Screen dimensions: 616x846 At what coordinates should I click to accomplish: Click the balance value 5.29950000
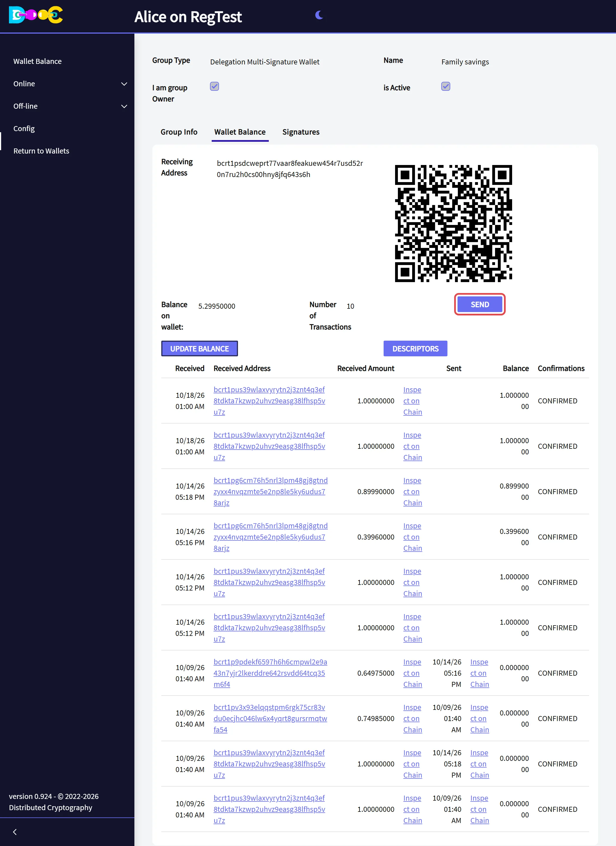point(217,306)
